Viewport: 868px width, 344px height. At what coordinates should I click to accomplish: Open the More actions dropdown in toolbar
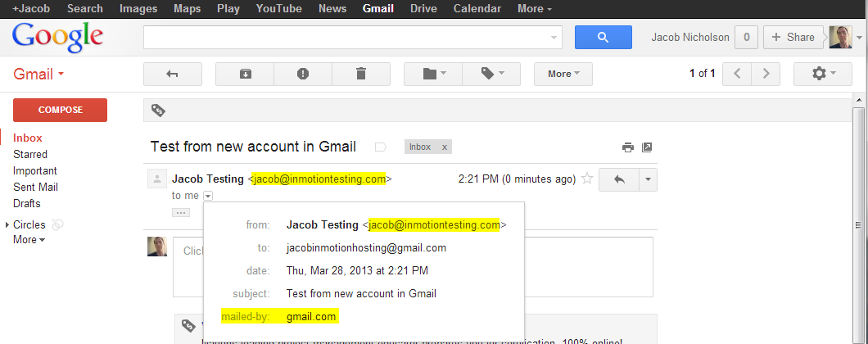point(563,75)
